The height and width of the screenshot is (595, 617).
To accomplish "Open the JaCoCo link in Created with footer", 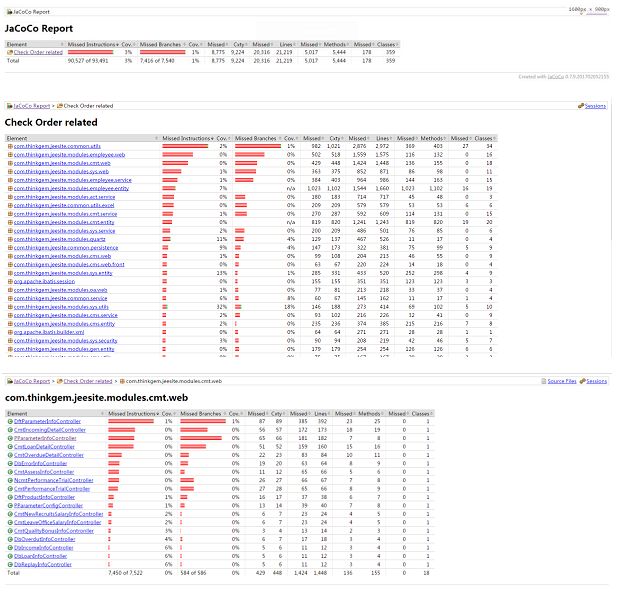I will point(556,77).
